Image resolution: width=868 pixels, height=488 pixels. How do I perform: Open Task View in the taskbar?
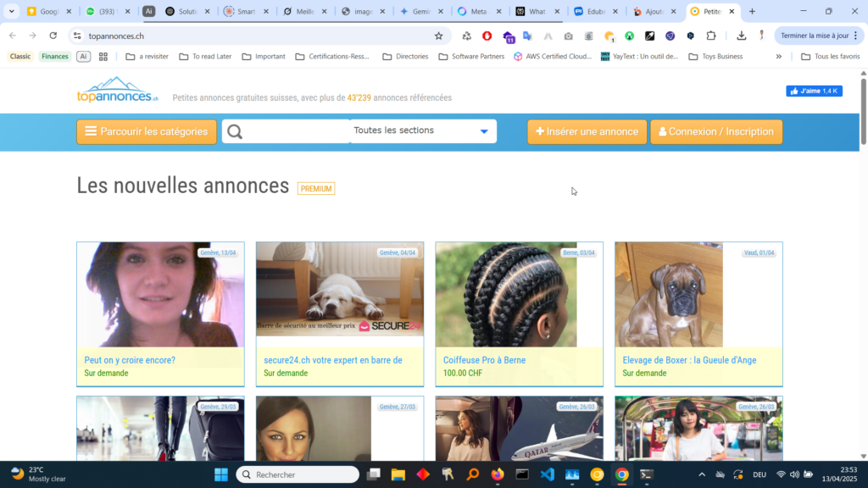click(374, 474)
